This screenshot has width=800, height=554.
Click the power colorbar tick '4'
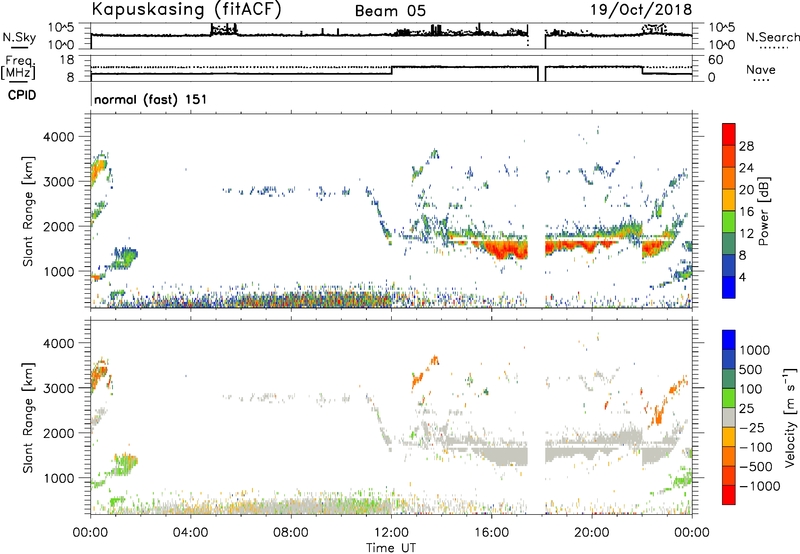pos(742,277)
